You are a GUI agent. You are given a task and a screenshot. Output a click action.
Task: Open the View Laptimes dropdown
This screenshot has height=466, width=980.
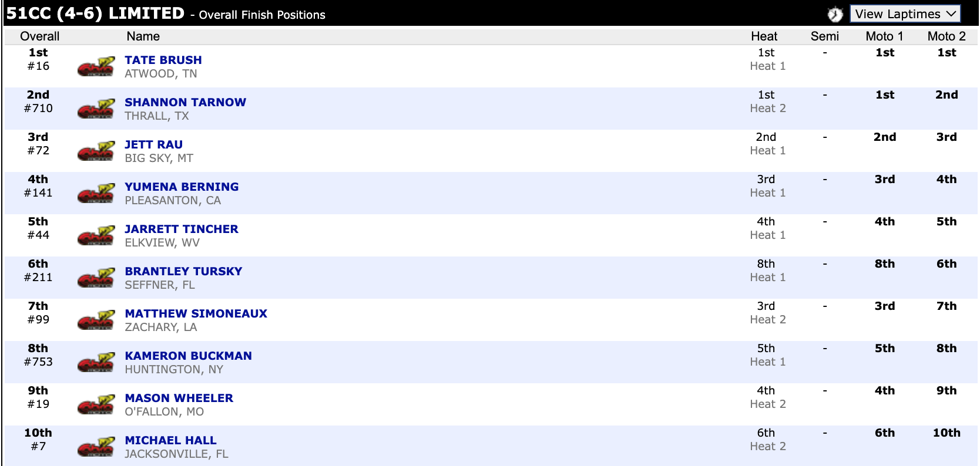click(x=905, y=14)
